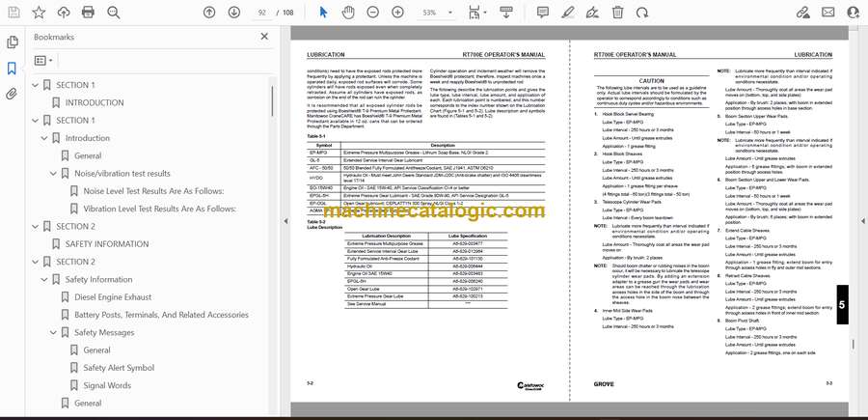Collapse the Introduction bookmark node
Viewport: 868px width, 420px height.
pos(44,138)
